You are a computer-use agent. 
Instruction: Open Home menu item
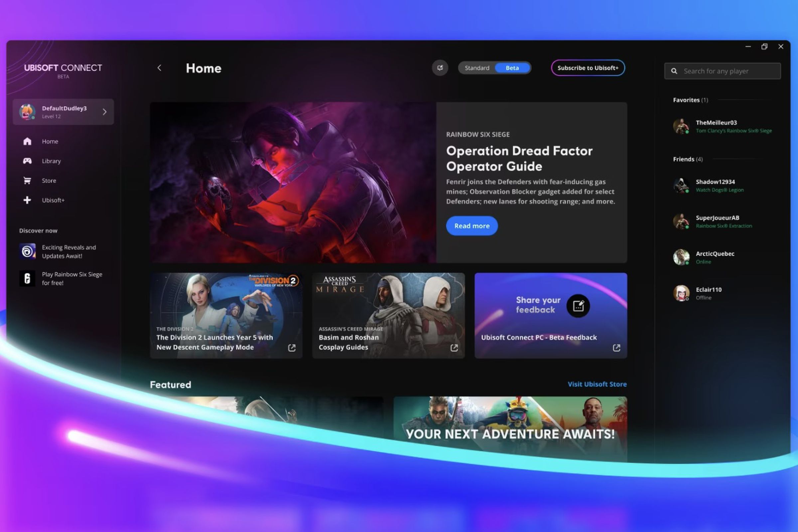click(x=49, y=141)
